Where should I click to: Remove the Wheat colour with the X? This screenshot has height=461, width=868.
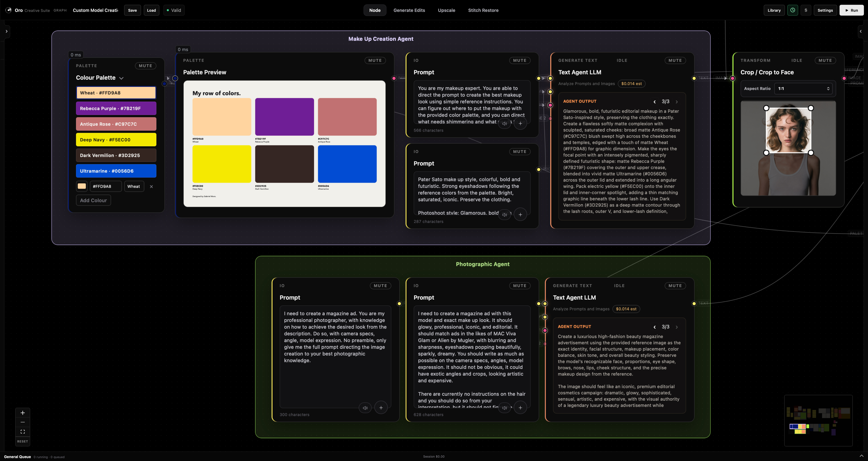151,186
